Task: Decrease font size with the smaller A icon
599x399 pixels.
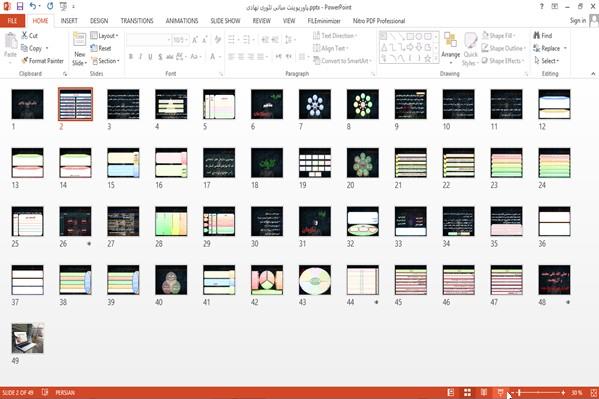Action: click(204, 40)
